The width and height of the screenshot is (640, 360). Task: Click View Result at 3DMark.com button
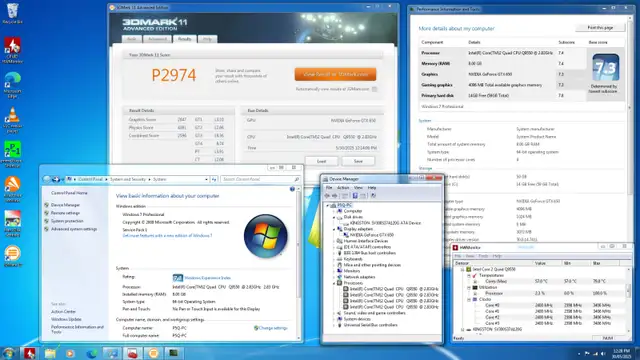[335, 74]
